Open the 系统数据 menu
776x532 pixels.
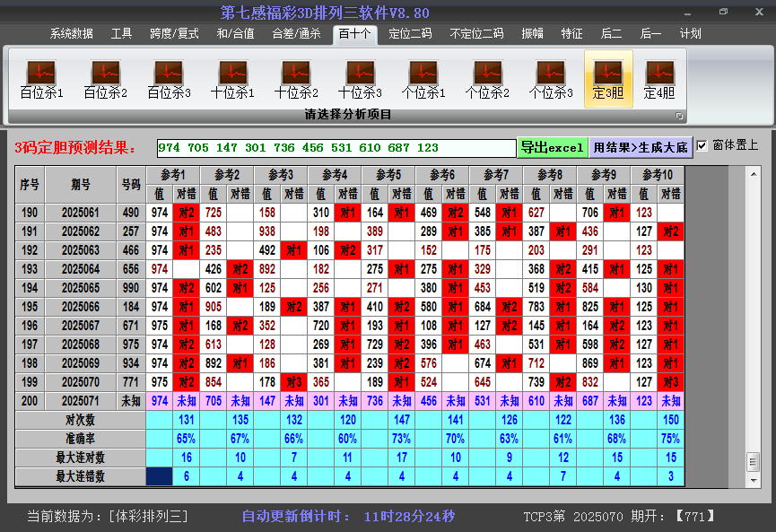pos(71,34)
